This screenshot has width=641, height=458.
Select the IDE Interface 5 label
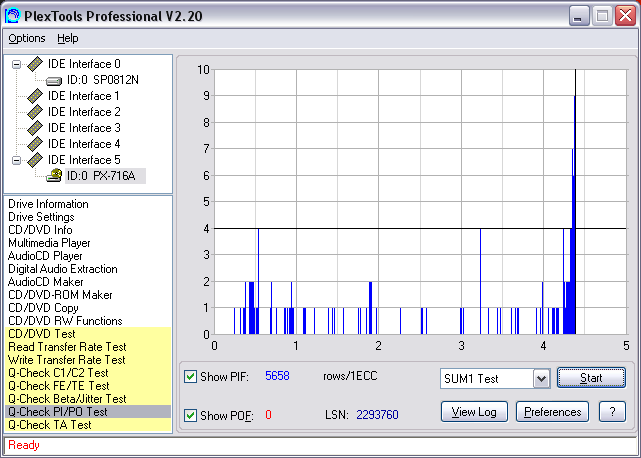tap(84, 160)
